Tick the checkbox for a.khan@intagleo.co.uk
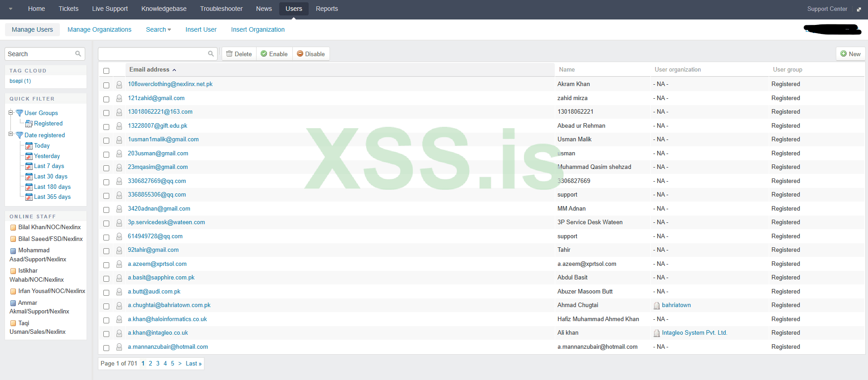 106,334
